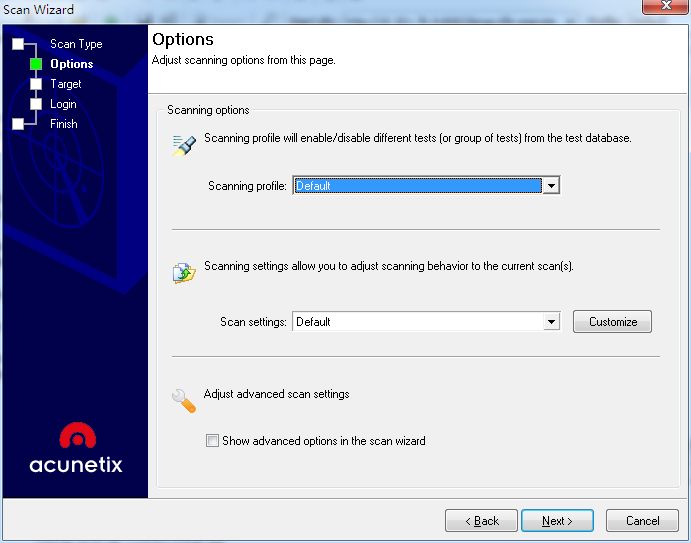Screen dimensions: 691x543
Task: Enable Show advanced options in scan wizard
Action: [212, 441]
